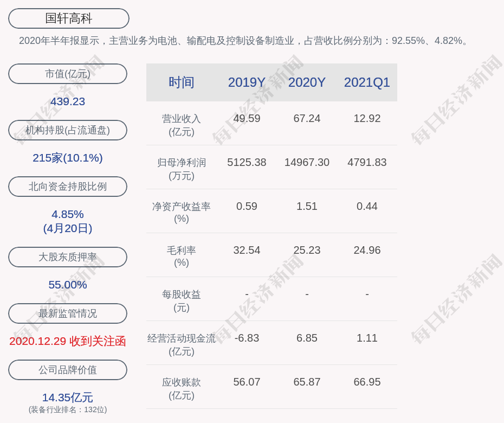Image resolution: width=504 pixels, height=423 pixels.
Task: Click the ROE cell 0.59
Action: [x=247, y=206]
